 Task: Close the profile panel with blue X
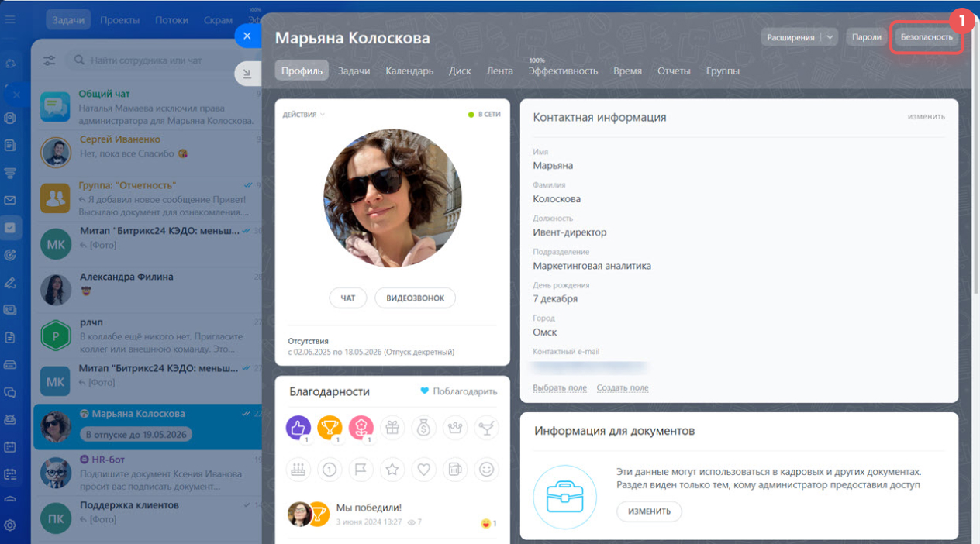tap(247, 36)
